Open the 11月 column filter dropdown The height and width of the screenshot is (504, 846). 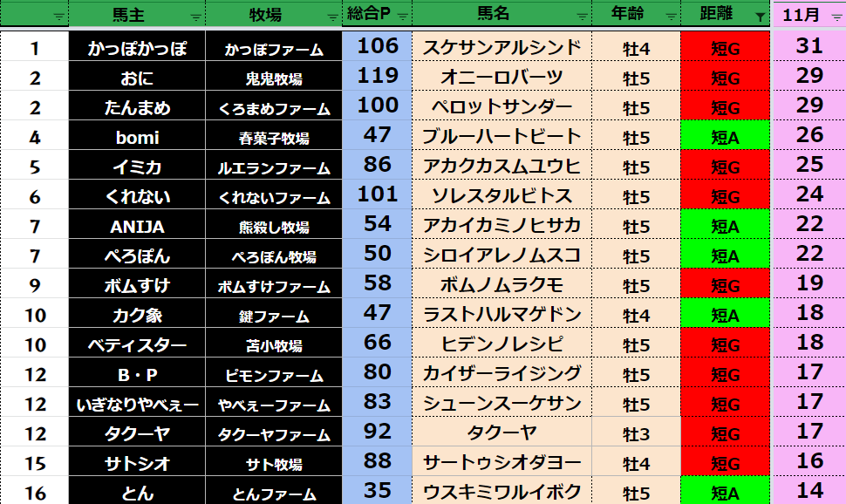(836, 17)
